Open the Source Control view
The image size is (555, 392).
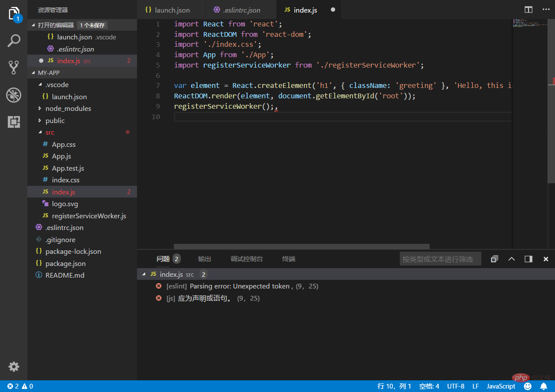pyautogui.click(x=14, y=68)
